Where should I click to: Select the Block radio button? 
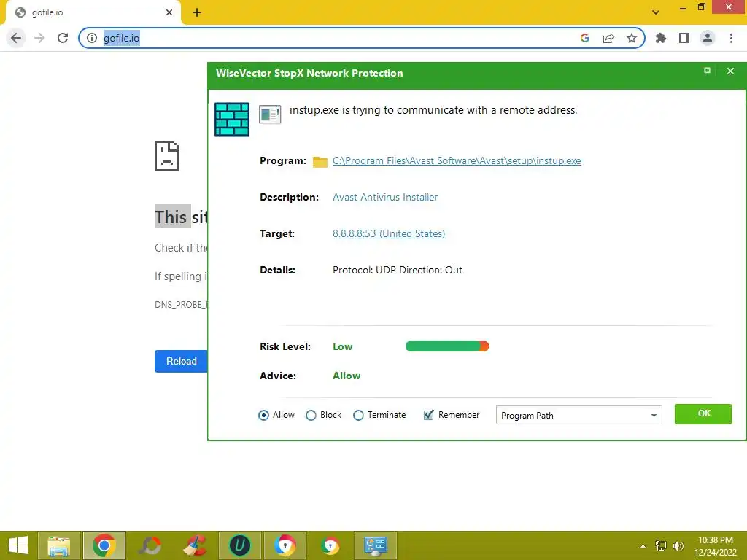[311, 415]
